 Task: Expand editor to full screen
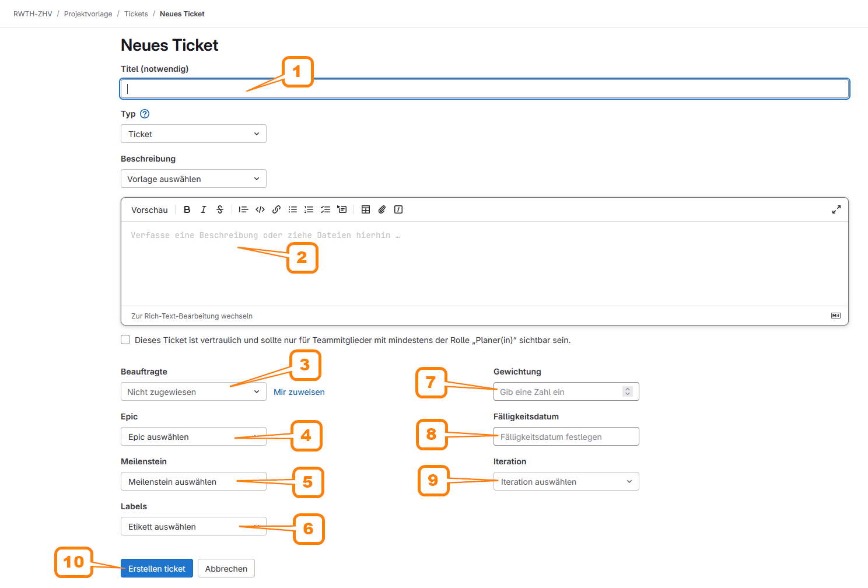(x=836, y=209)
